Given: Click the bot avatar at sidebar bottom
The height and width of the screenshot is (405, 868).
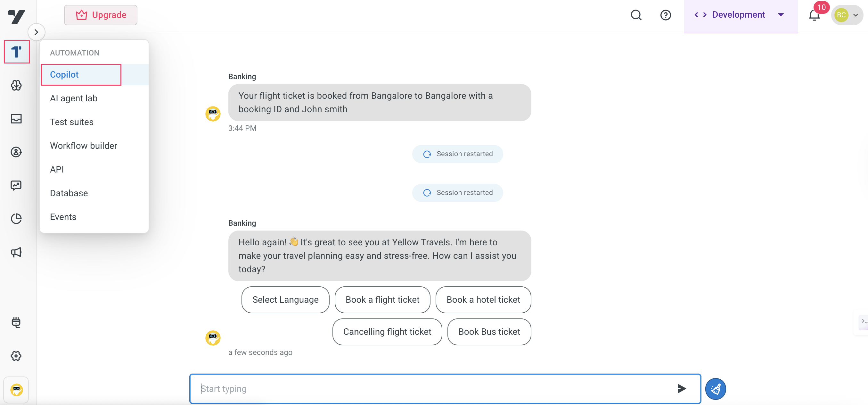Looking at the screenshot, I should pos(16,390).
